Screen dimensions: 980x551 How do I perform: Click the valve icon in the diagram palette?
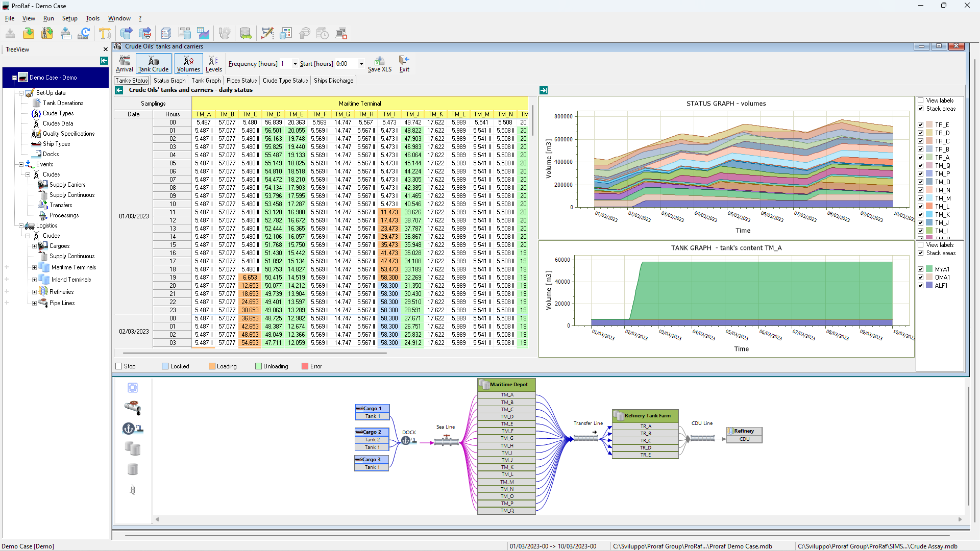pyautogui.click(x=132, y=408)
